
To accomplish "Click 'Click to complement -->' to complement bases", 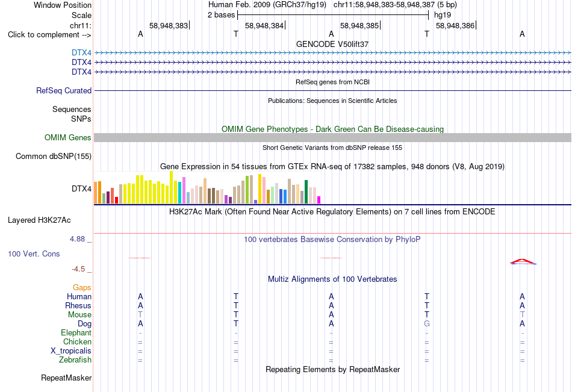I will pos(49,35).
